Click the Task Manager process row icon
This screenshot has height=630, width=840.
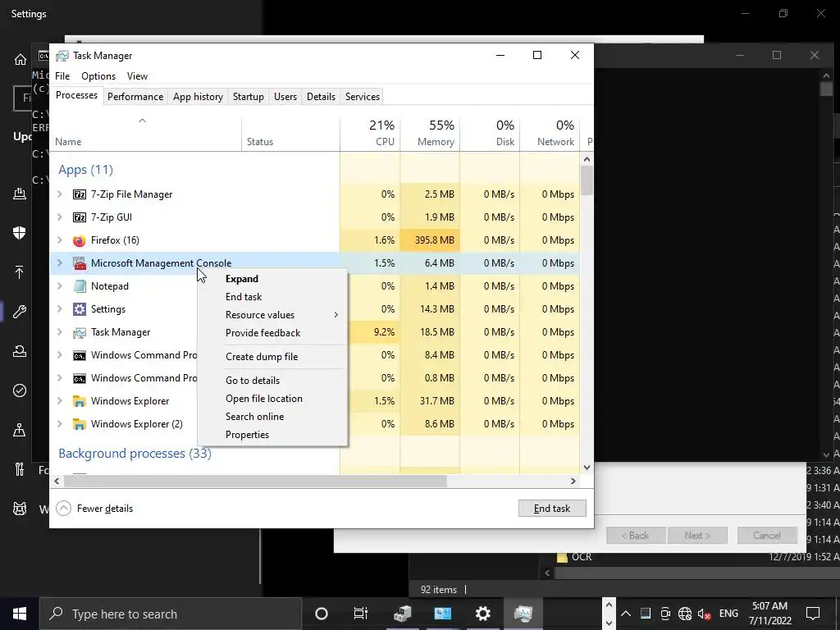[x=80, y=333]
